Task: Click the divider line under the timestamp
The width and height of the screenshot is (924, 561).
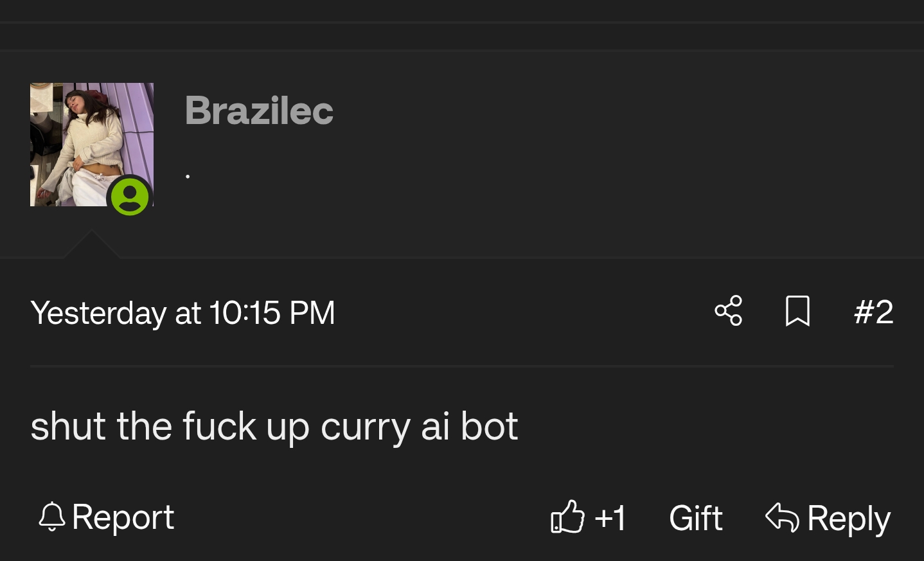Action: point(462,366)
